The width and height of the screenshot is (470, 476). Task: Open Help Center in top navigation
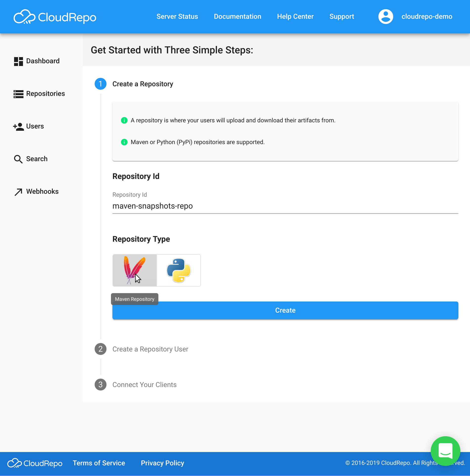point(295,17)
